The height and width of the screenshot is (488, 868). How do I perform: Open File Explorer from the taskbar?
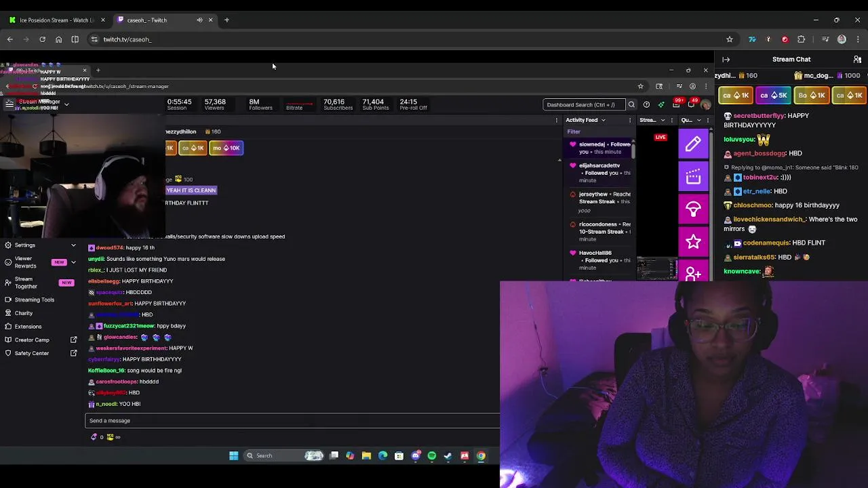pyautogui.click(x=366, y=455)
